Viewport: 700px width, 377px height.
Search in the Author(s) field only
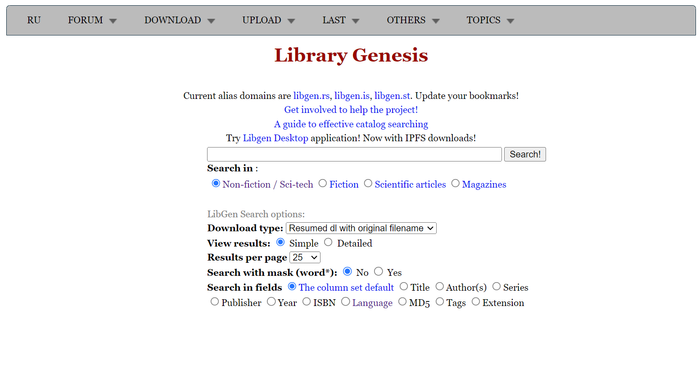click(x=440, y=286)
